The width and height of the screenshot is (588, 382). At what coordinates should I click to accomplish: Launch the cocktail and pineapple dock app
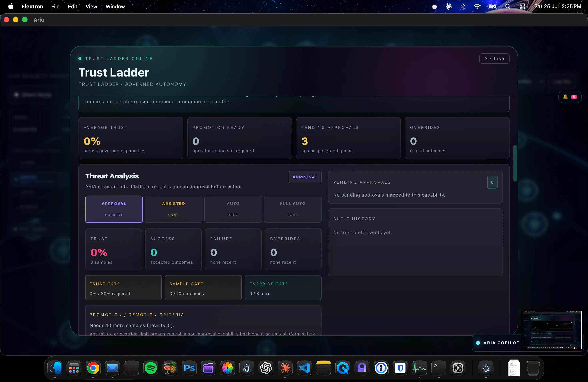click(x=170, y=368)
